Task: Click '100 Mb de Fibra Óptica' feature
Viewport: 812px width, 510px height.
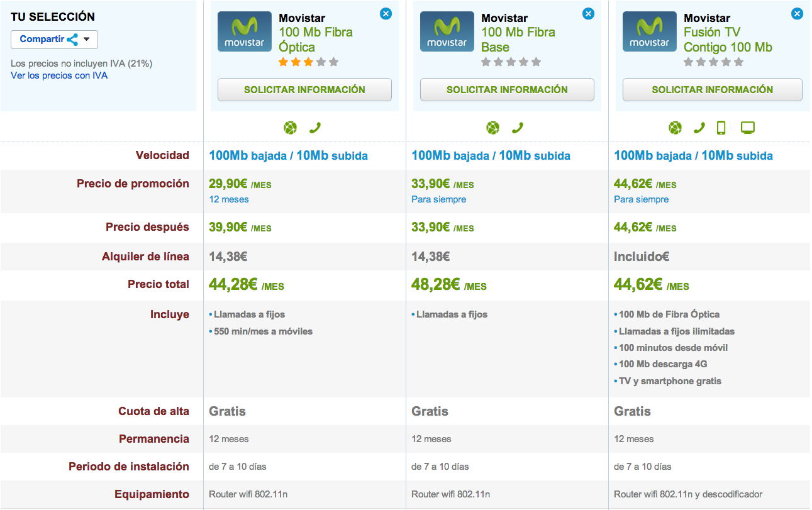Action: [x=669, y=314]
